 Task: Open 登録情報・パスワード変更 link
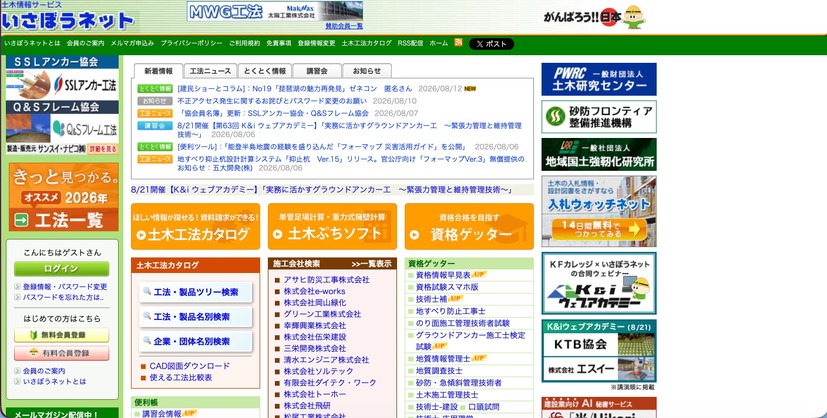pyautogui.click(x=65, y=287)
